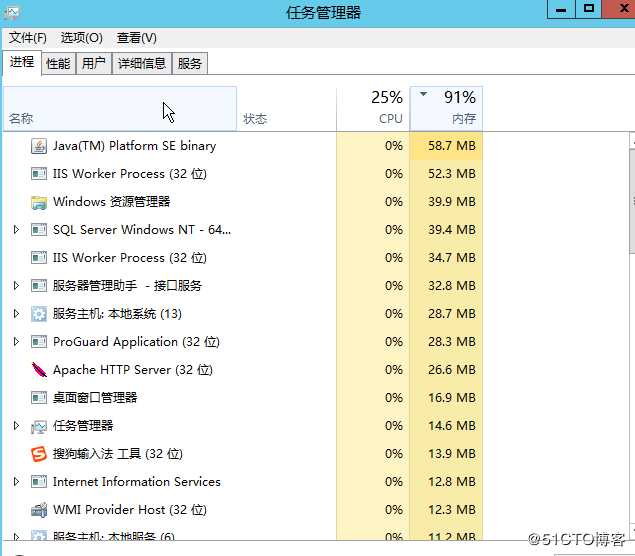Expand the 任务管理器 process row

coord(16,426)
